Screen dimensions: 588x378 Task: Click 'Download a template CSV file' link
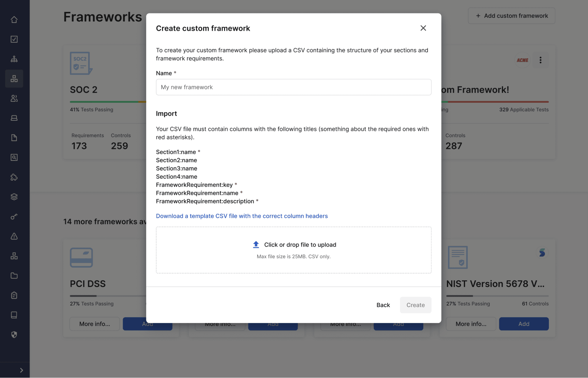click(242, 216)
